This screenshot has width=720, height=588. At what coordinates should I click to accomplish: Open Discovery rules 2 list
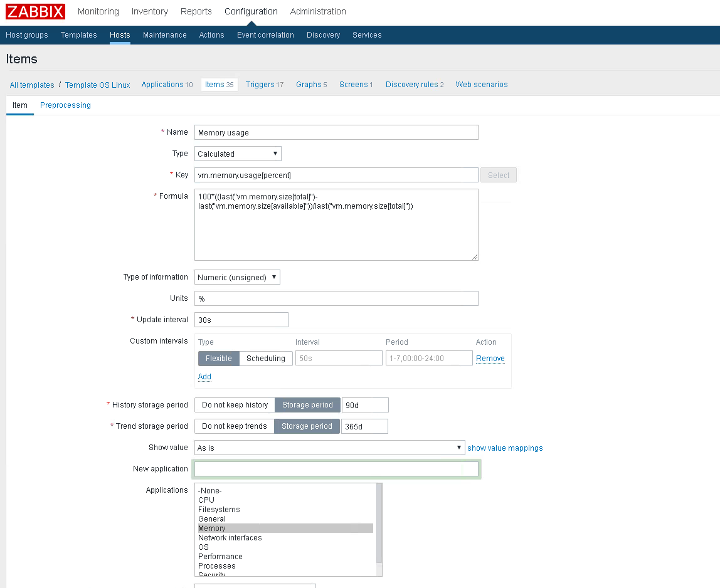pyautogui.click(x=415, y=85)
